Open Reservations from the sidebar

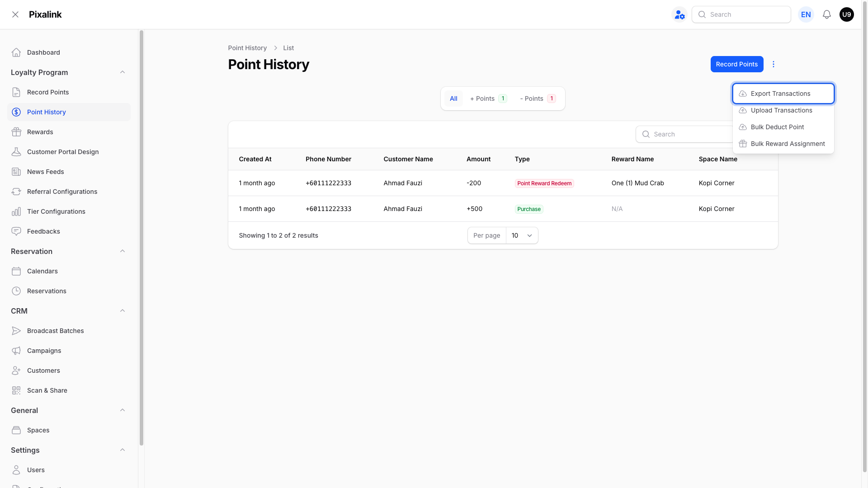tap(69, 291)
